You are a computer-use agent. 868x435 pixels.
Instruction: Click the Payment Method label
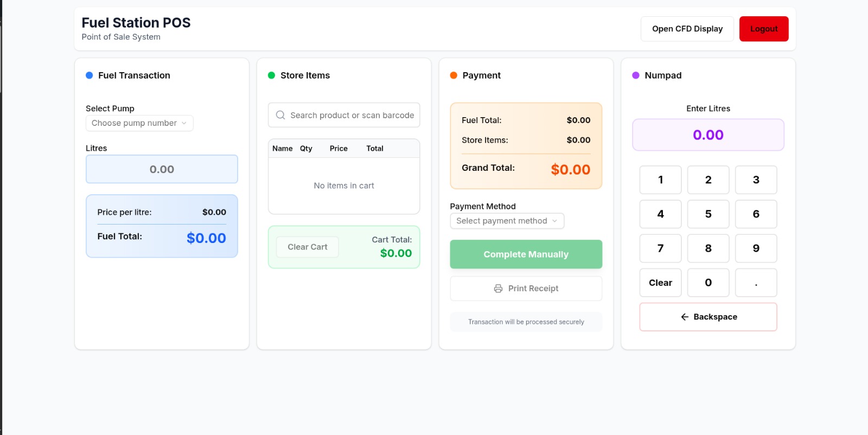point(483,206)
